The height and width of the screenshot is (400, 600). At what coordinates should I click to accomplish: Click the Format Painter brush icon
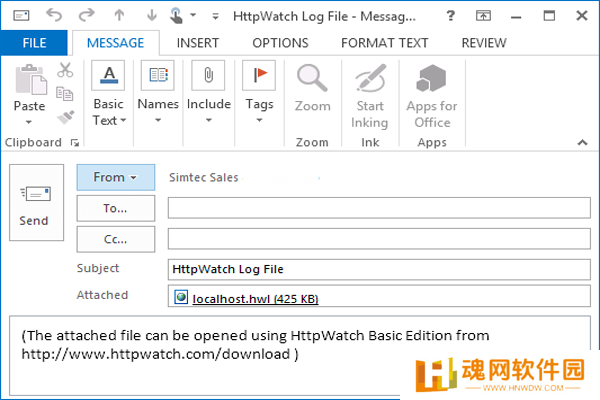[x=65, y=117]
